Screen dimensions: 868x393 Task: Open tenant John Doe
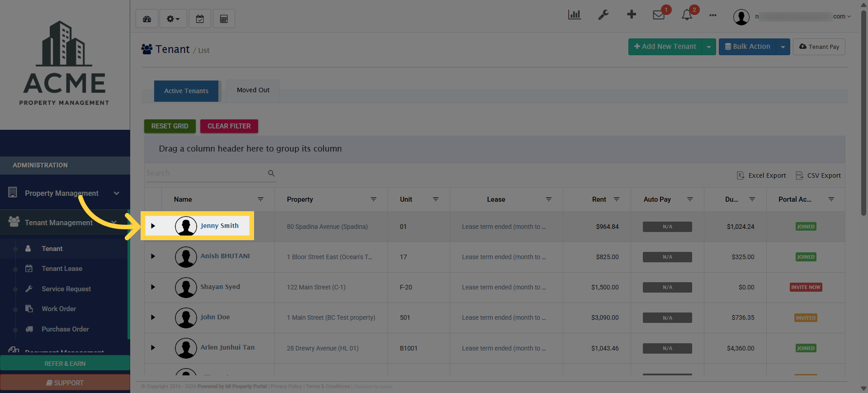tap(215, 317)
